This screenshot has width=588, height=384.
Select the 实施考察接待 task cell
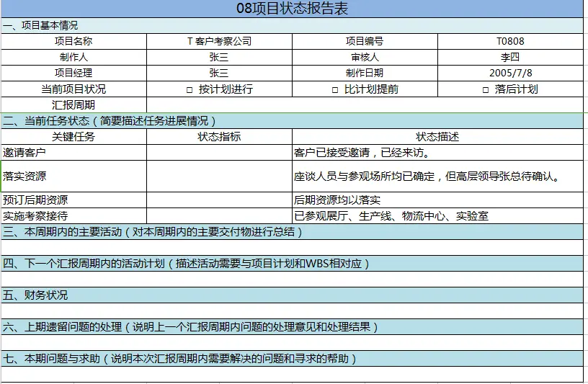tap(73, 216)
